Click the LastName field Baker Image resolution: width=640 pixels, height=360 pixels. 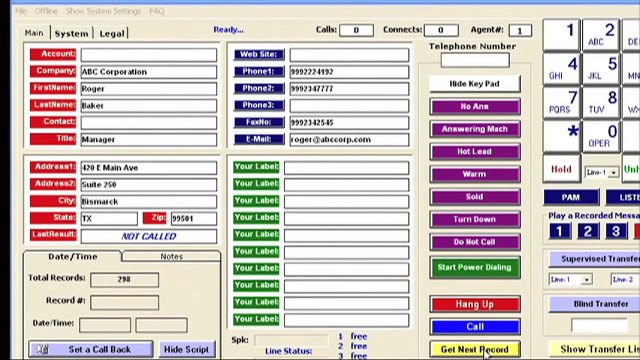(149, 106)
